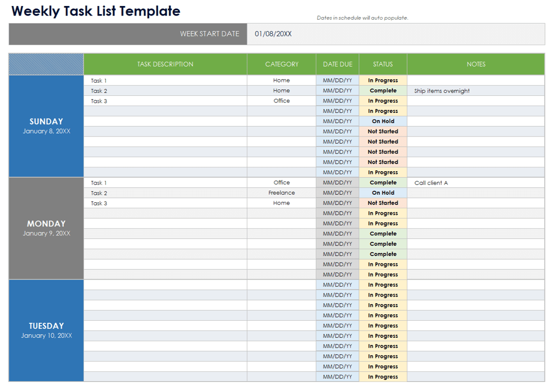
Task: Click the Notes column header
Action: click(x=476, y=64)
